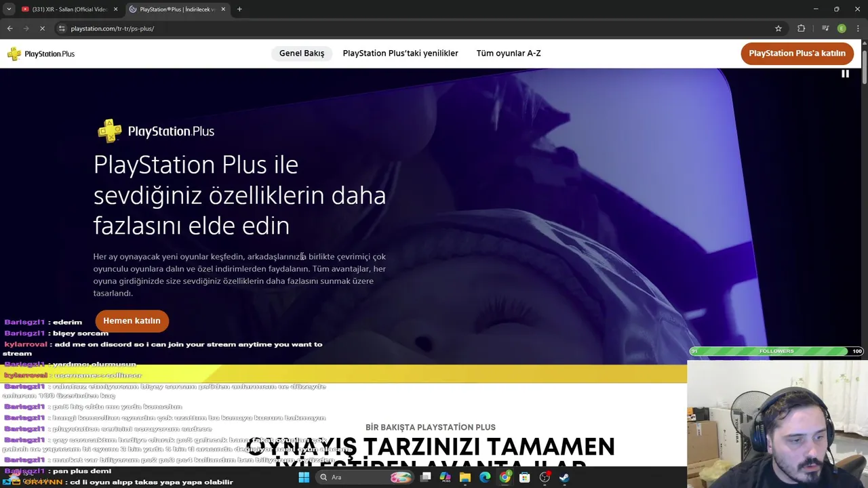Open a new browser tab

[x=239, y=9]
